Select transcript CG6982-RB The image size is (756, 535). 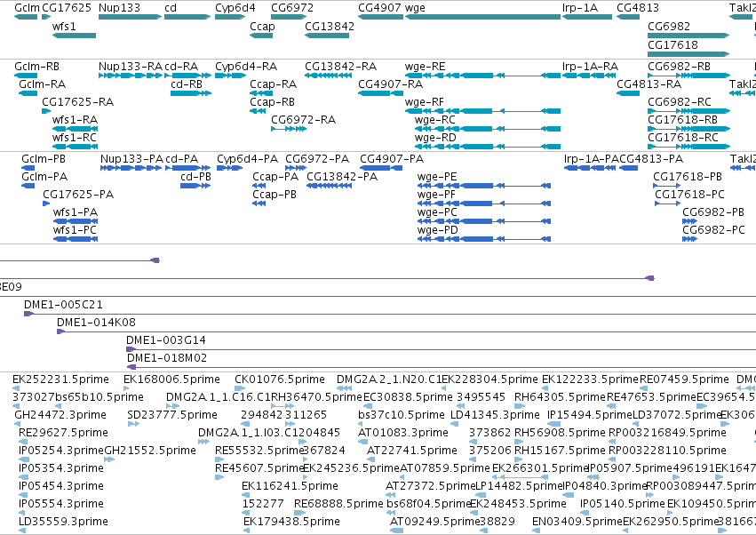688,76
